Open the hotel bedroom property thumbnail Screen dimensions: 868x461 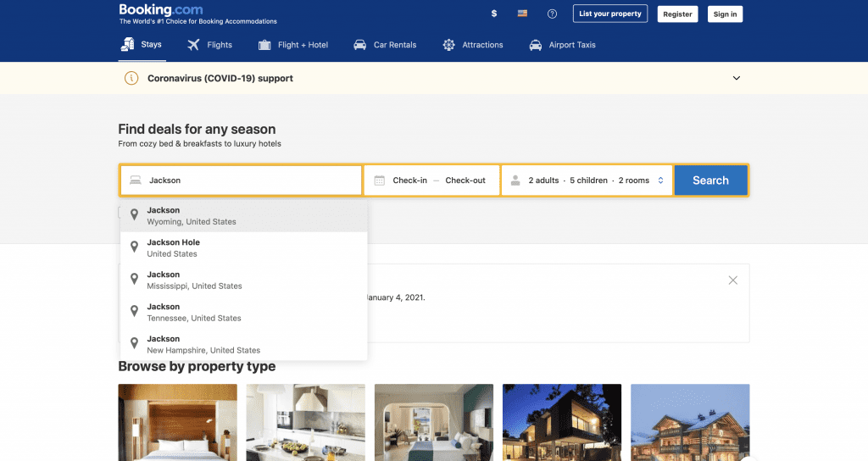coord(178,422)
